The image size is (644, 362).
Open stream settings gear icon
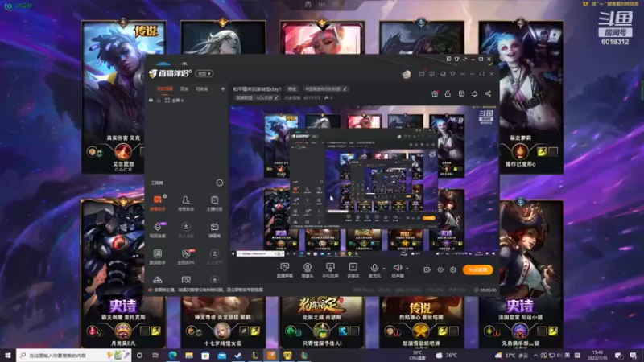453,269
